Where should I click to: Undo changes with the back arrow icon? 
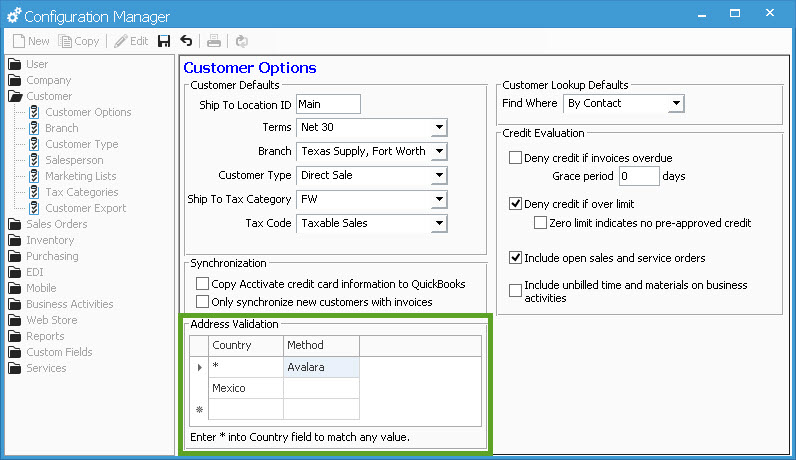(x=186, y=41)
